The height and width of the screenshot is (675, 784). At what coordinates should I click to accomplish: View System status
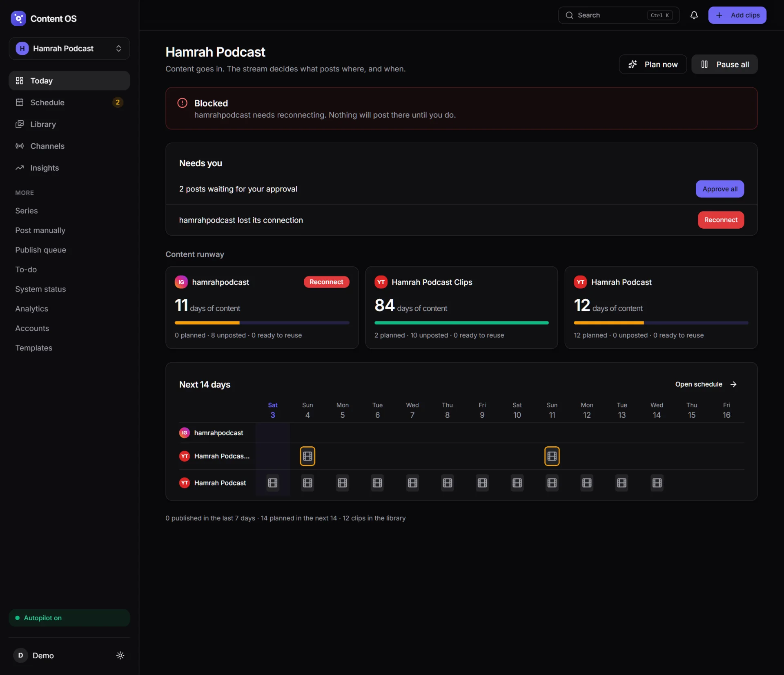click(40, 289)
